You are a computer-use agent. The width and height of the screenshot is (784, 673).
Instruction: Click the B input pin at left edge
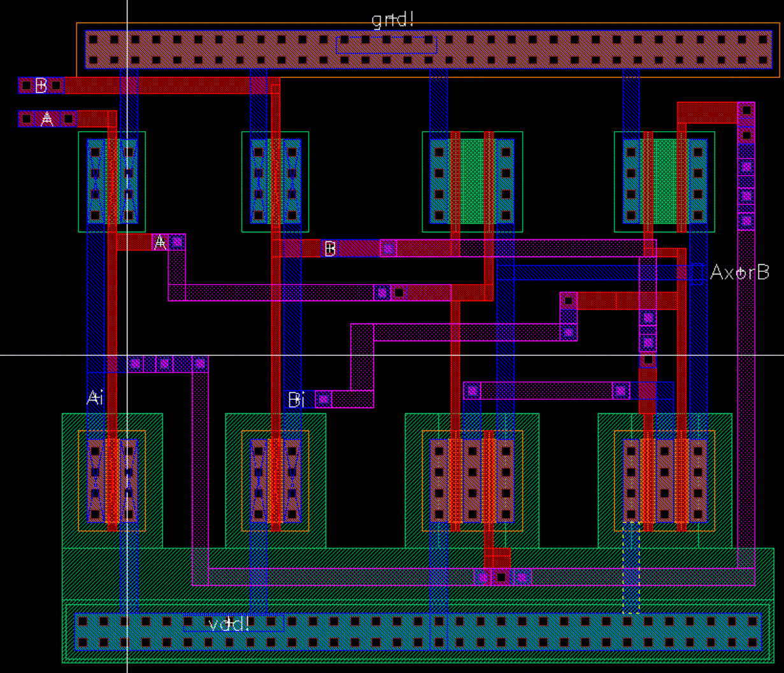[x=41, y=85]
